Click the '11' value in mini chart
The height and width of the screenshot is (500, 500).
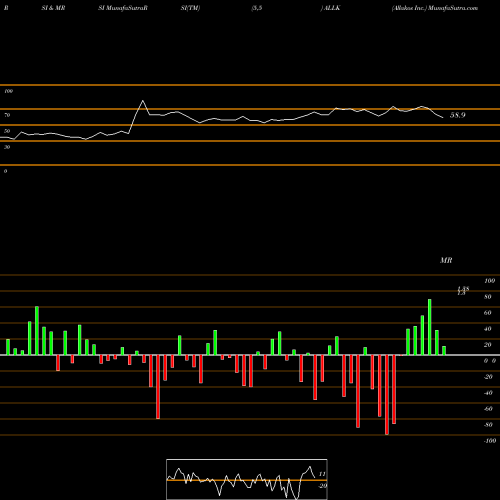coord(322,474)
